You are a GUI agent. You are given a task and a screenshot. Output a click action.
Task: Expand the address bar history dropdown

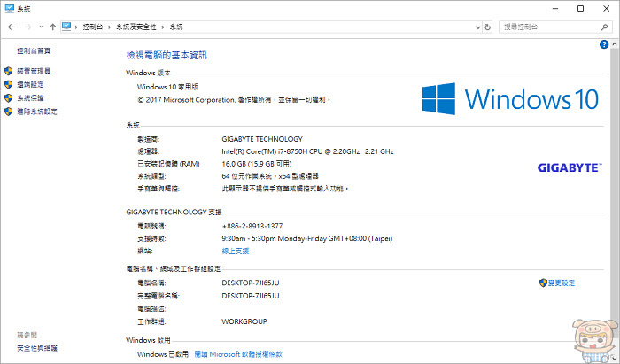click(477, 27)
